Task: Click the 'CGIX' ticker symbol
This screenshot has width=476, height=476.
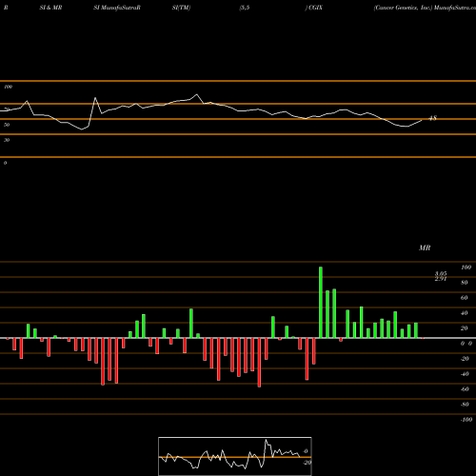Action: tap(315, 8)
